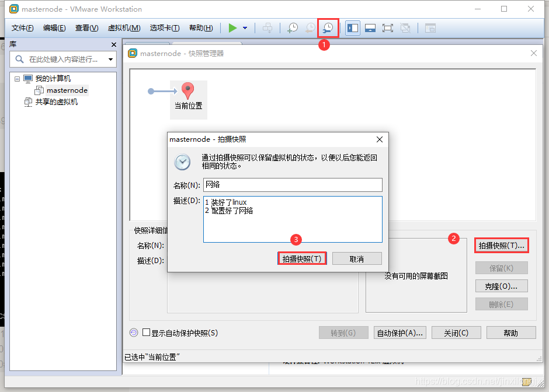Enter full screen mode icon

(388, 28)
